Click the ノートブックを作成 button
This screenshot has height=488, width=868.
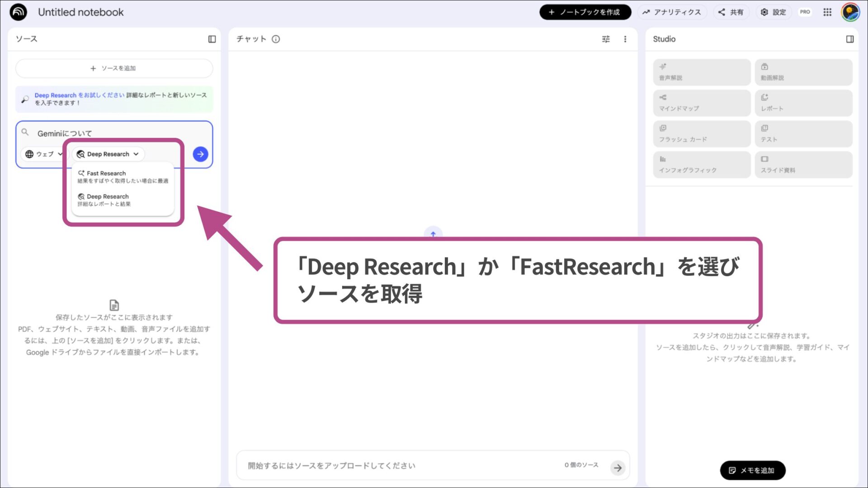click(585, 12)
